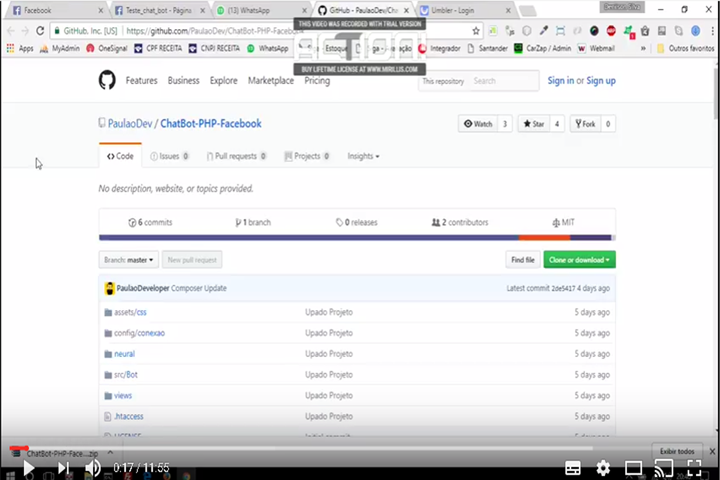Switch to the WhatsApp browser tab
The image size is (720, 480).
pos(261,10)
